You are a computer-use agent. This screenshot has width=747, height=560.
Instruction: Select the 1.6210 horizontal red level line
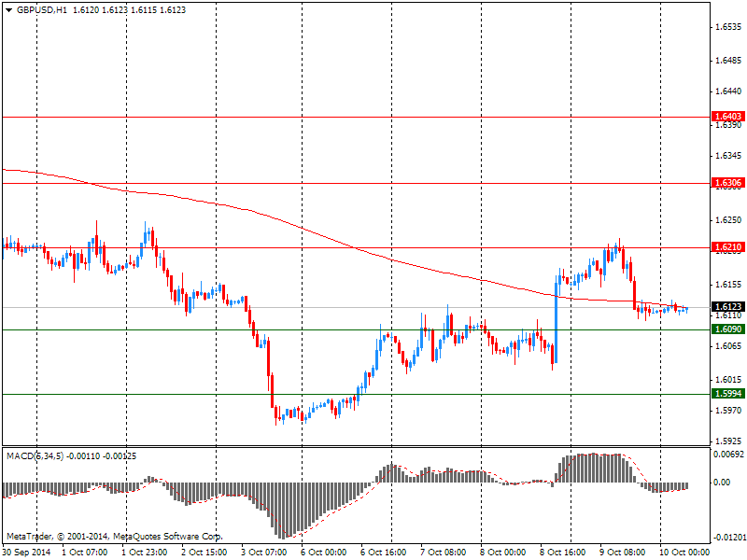pos(357,247)
